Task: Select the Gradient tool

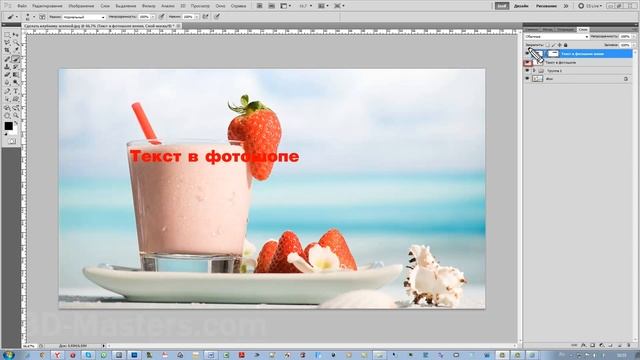Action: point(16,75)
